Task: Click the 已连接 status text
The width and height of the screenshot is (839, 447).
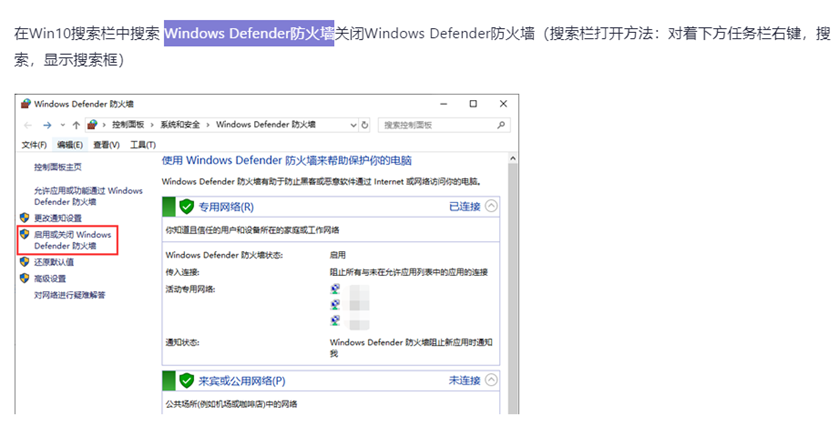Action: (x=464, y=207)
